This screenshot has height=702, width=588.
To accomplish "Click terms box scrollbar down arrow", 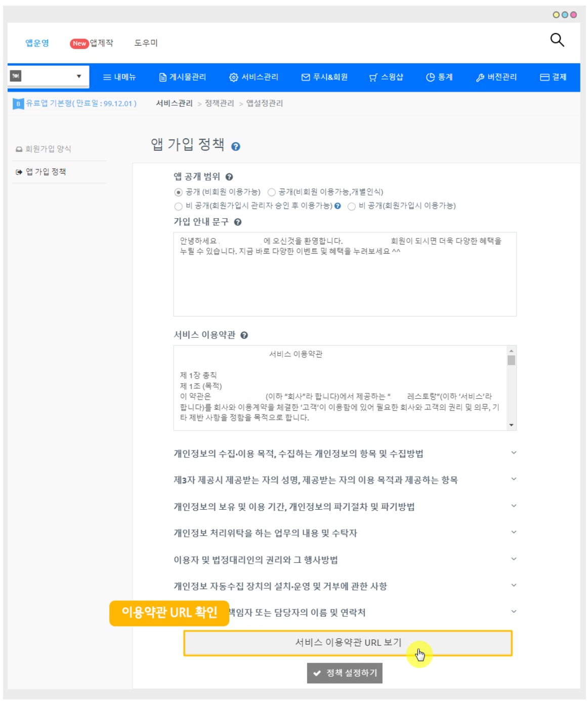I will [512, 425].
